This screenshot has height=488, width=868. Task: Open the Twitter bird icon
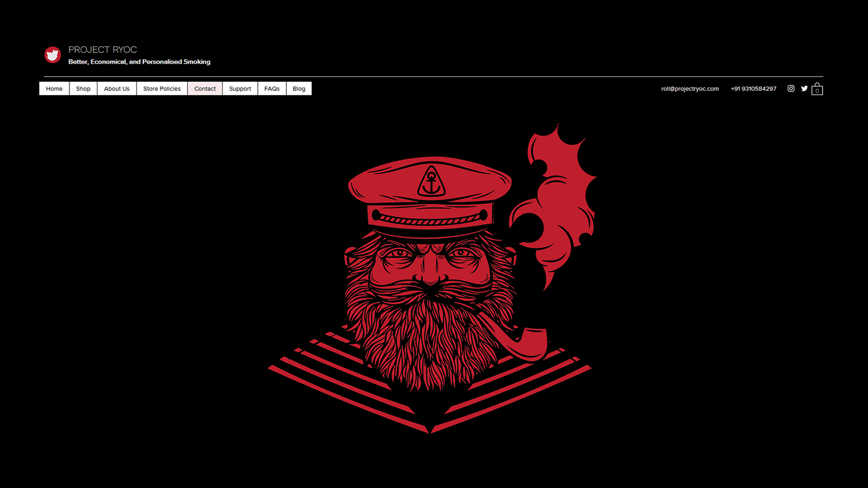(x=804, y=89)
